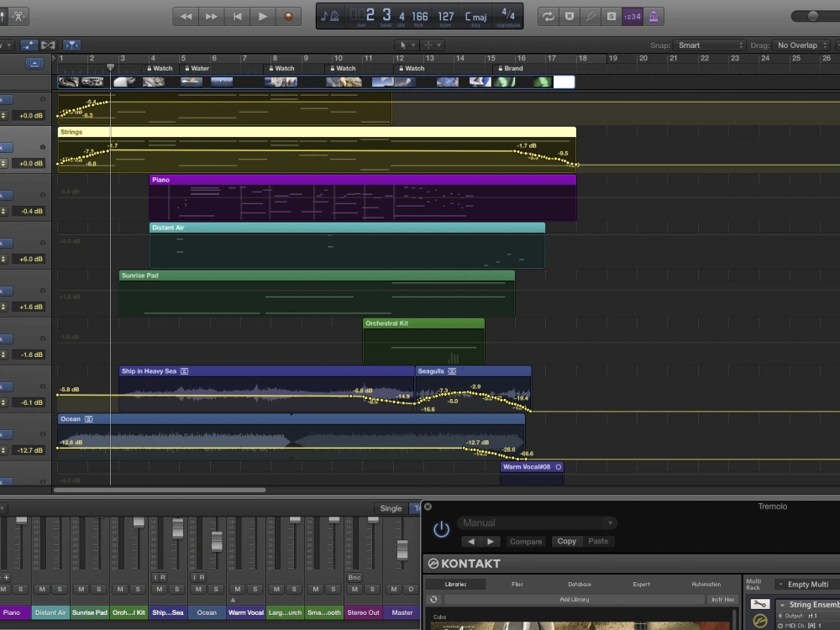Click the Paste button in plugin header
The image size is (840, 630).
[598, 541]
